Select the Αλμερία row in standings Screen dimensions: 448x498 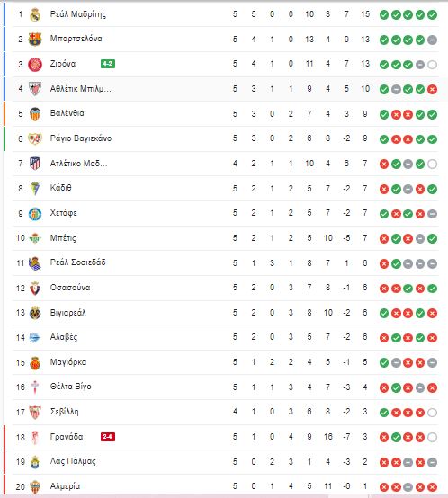[224, 486]
